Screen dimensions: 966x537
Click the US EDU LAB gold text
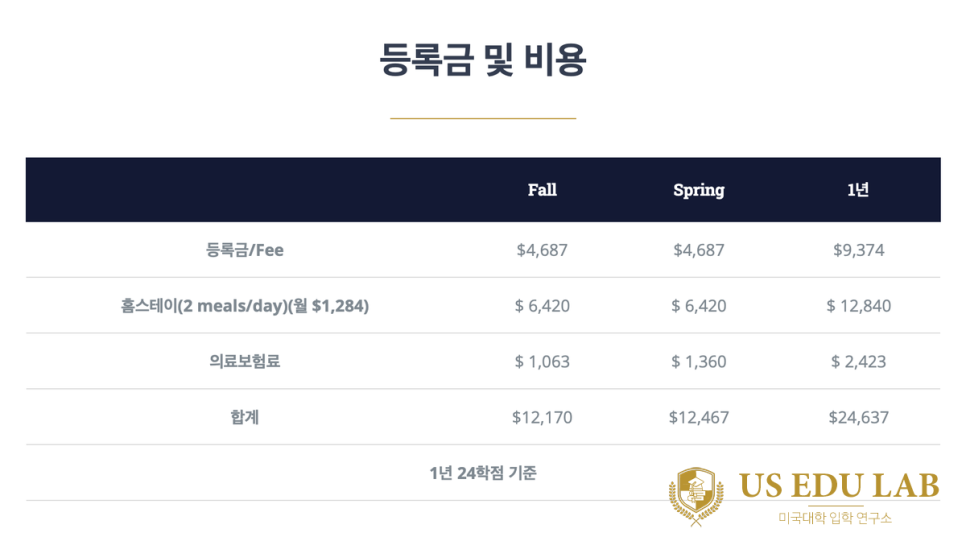838,486
